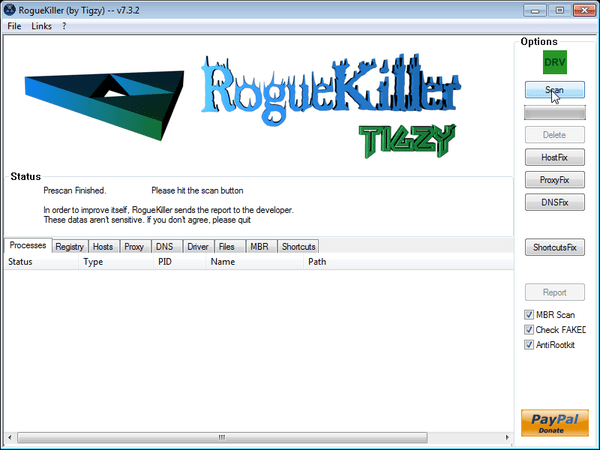Click the scrollbar right arrow
The height and width of the screenshot is (450, 600).
tap(507, 437)
